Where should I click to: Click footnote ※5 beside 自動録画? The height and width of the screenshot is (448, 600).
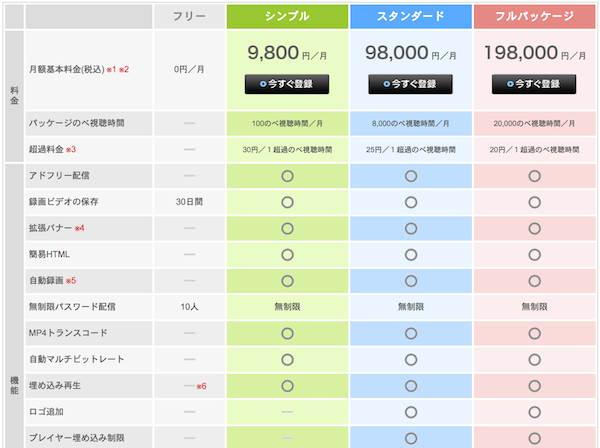tap(71, 280)
